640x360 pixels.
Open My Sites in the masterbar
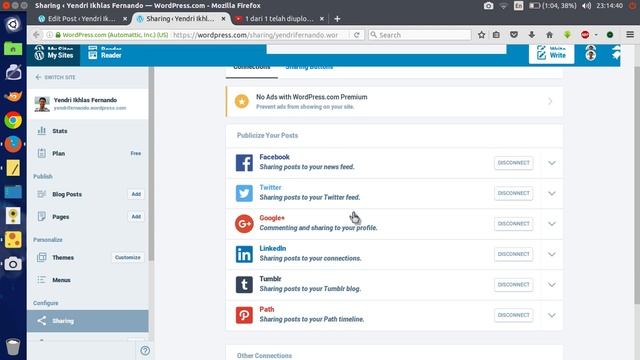click(54, 55)
